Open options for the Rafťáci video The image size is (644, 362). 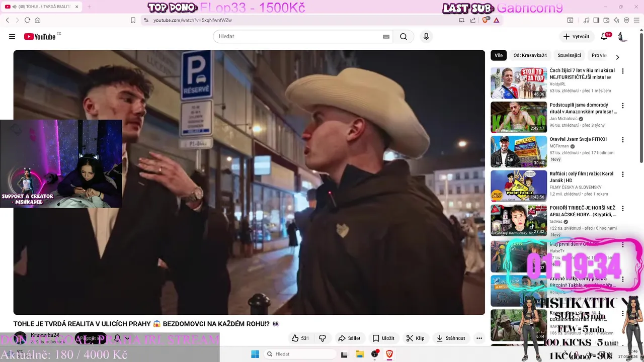click(x=623, y=174)
